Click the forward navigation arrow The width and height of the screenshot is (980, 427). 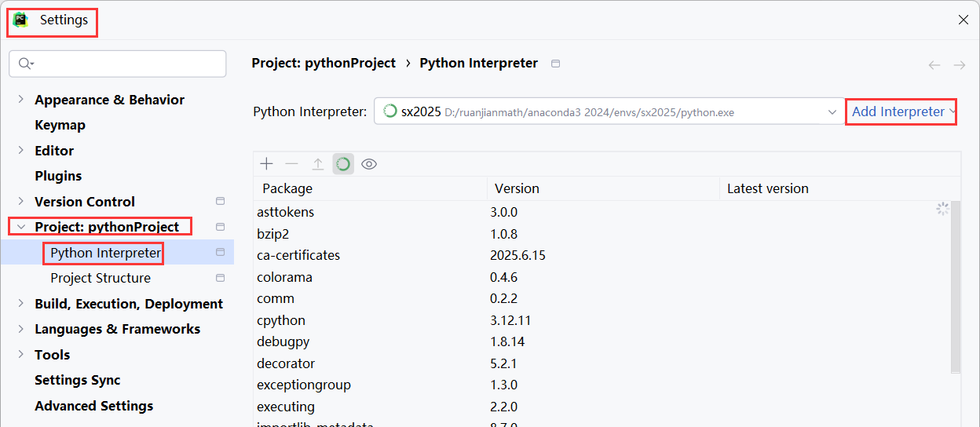tap(960, 65)
